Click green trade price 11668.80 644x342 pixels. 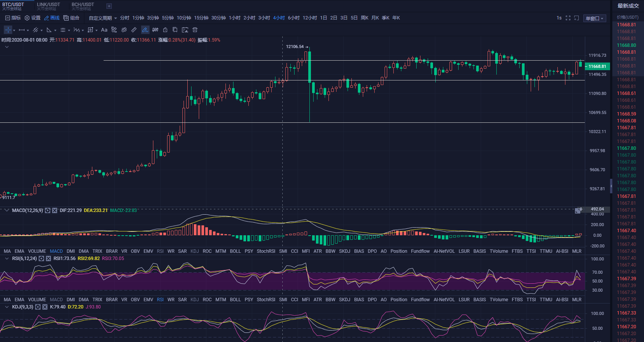pyautogui.click(x=626, y=45)
